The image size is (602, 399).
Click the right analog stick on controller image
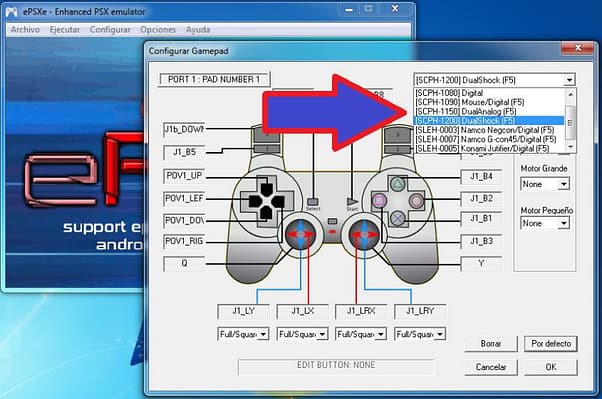click(363, 234)
